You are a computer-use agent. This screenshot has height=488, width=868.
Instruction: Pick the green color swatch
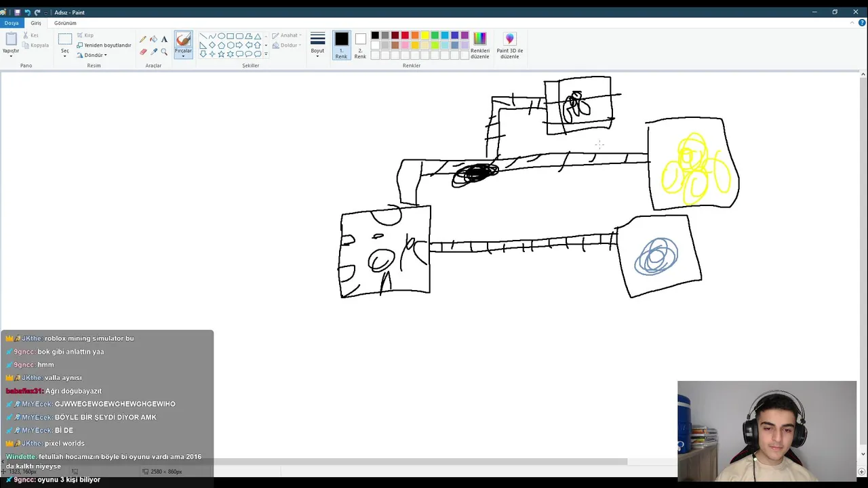[x=435, y=35]
